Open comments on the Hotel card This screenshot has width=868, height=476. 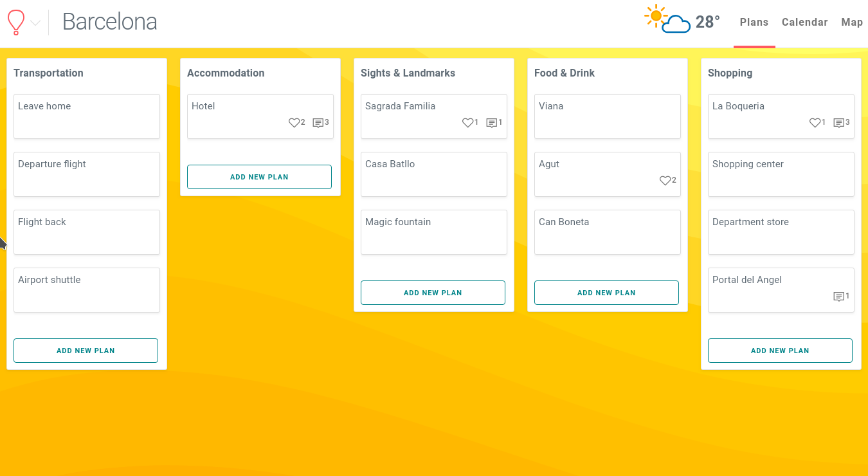[318, 123]
